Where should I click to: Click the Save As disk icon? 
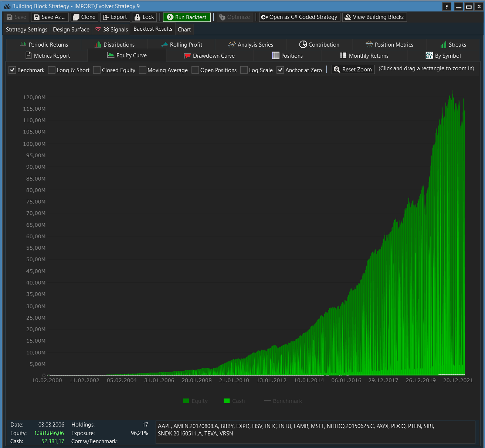coord(37,17)
